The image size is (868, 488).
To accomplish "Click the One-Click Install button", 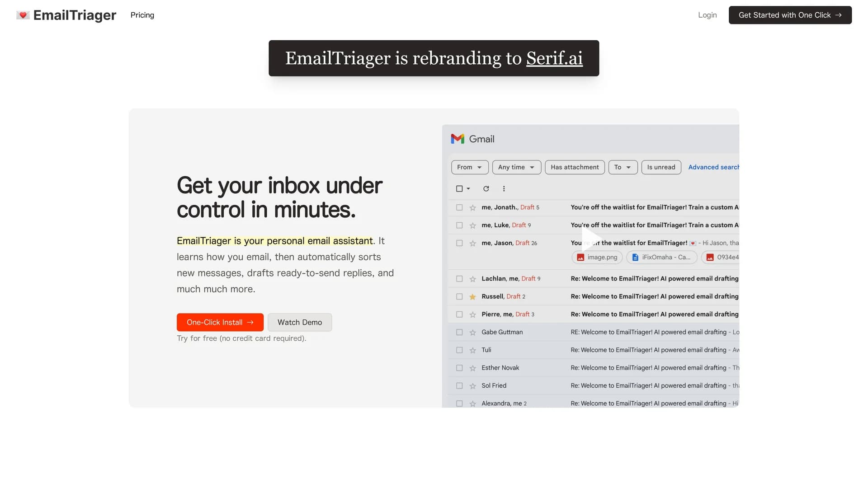I will [x=220, y=322].
